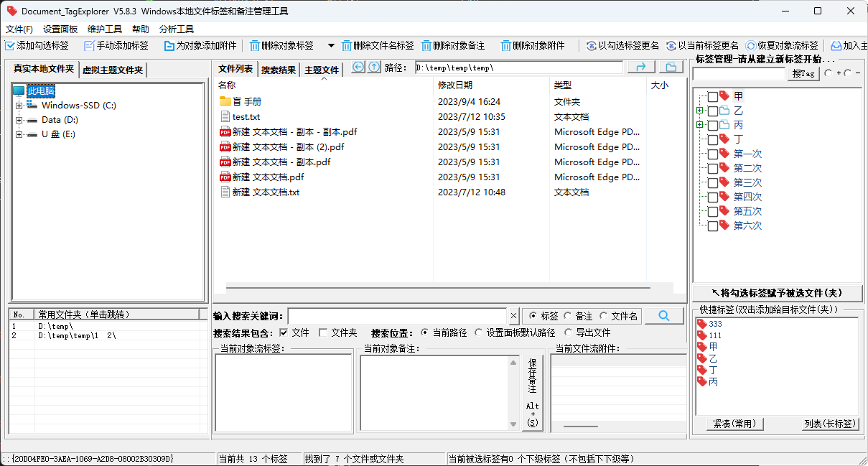Screen dimensions: 868x466
Task: Enable the 文件夹 search result checkbox
Action: [x=323, y=332]
